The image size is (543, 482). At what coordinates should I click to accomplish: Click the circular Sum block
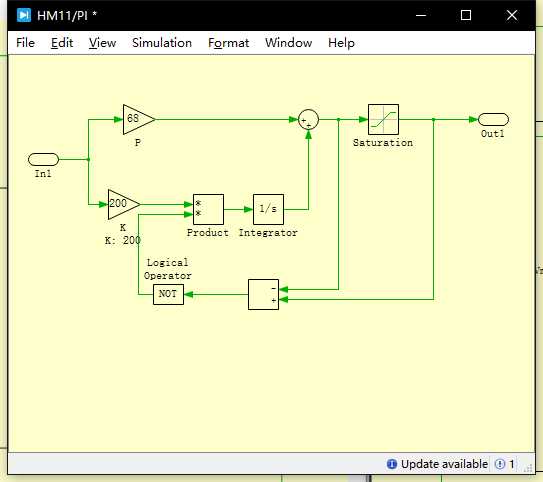coord(308,119)
